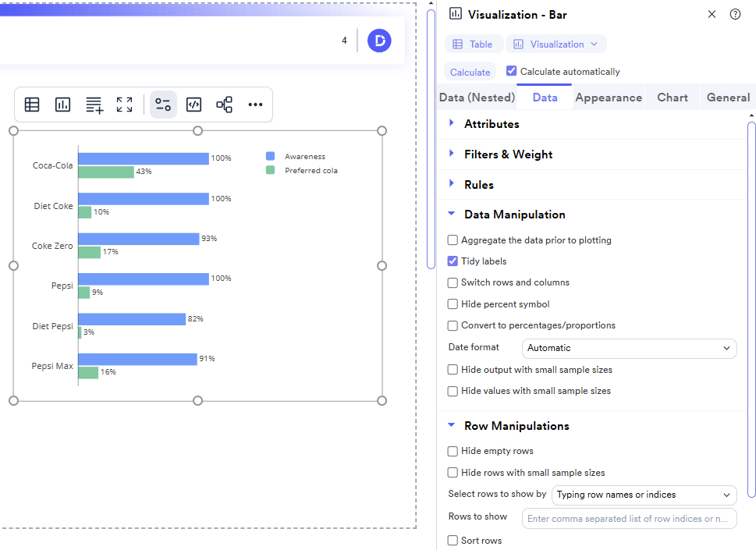Click the Diet Pepsi axis label
This screenshot has height=550, width=756.
52,326
